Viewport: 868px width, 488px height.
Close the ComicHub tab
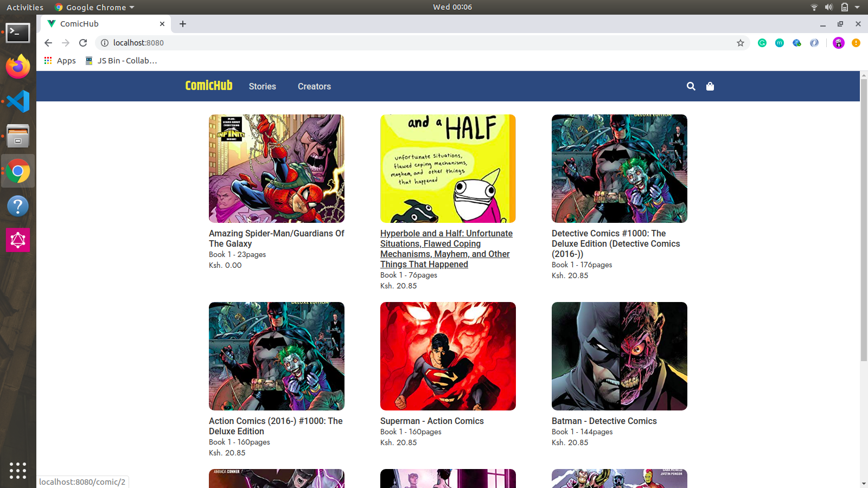tap(162, 24)
